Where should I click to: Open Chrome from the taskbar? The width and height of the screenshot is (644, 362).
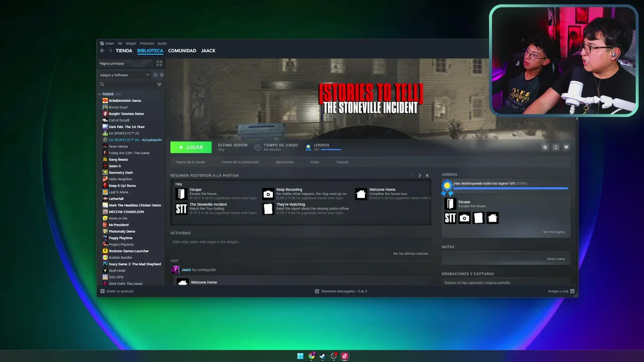[x=311, y=356]
